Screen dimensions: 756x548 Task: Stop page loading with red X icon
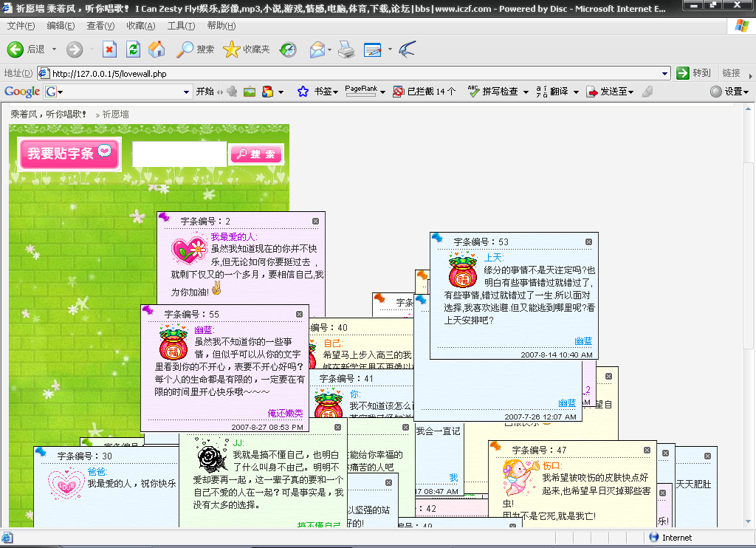(x=109, y=49)
